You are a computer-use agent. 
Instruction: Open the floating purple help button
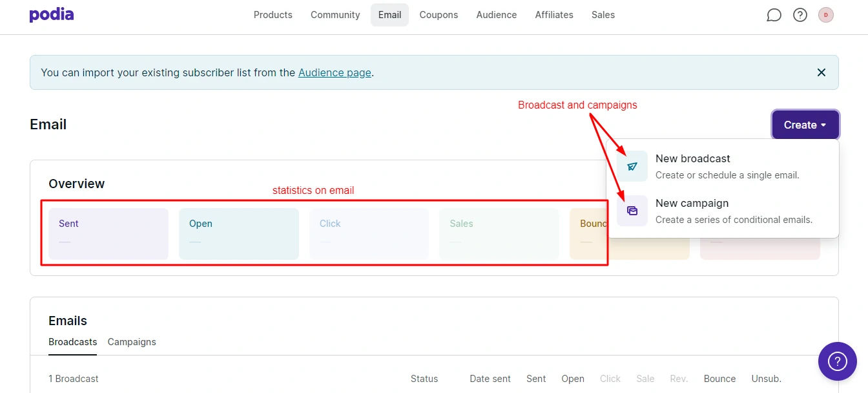(838, 361)
